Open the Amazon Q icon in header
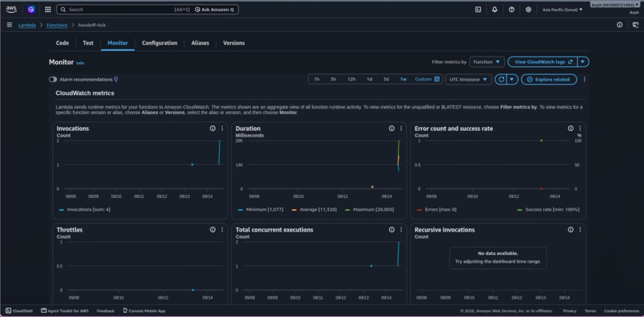Image resolution: width=644 pixels, height=317 pixels. (x=31, y=9)
